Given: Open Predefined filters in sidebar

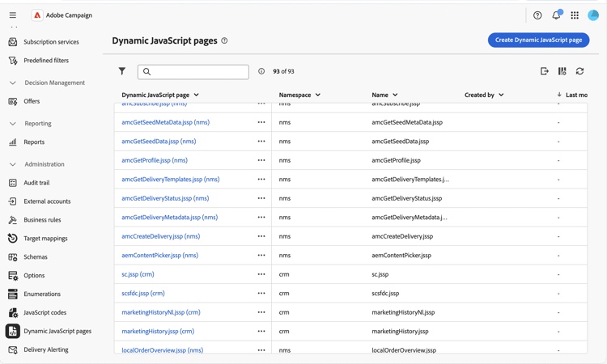Looking at the screenshot, I should [46, 61].
